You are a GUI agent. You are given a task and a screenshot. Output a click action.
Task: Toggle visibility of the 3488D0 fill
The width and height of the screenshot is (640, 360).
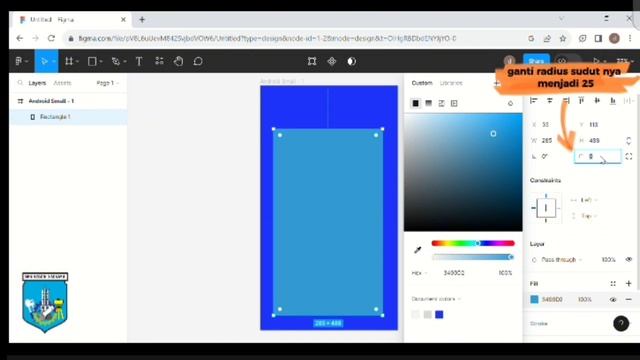613,299
